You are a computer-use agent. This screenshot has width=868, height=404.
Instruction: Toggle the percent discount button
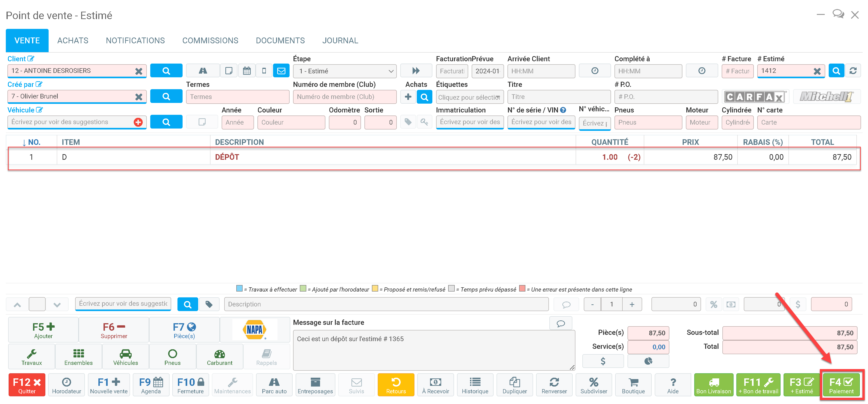click(713, 304)
